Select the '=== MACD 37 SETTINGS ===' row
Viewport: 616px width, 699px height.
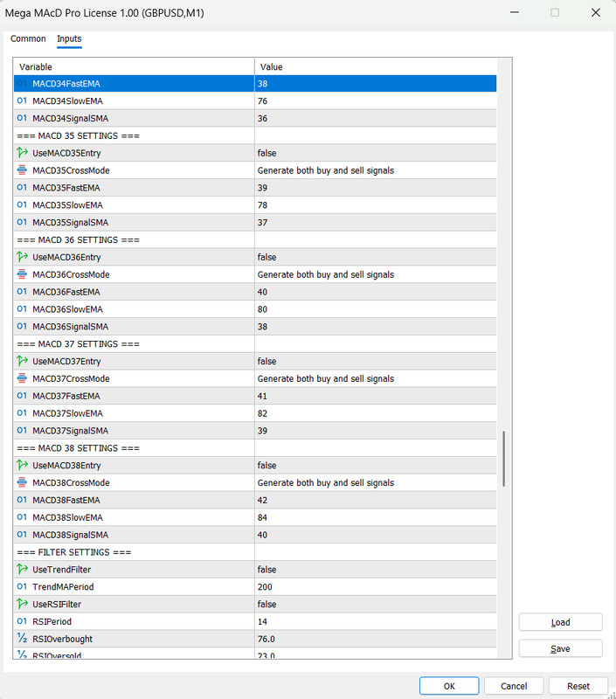(x=255, y=343)
